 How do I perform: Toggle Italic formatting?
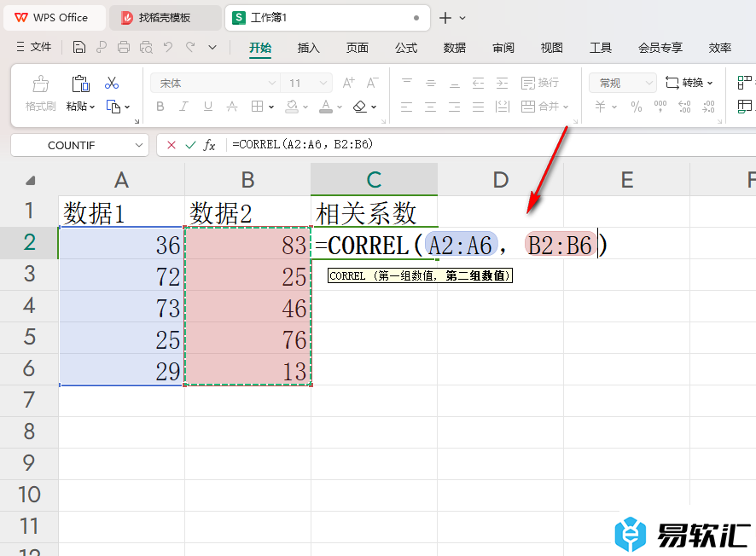coord(183,107)
